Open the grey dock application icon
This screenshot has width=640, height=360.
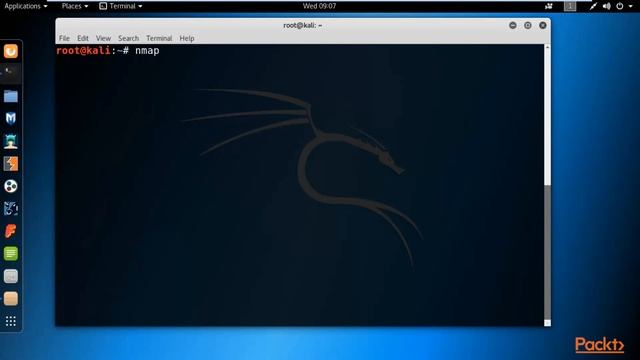point(11,276)
